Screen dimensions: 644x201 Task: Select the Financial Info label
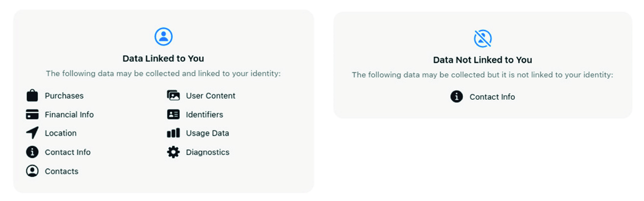(69, 114)
